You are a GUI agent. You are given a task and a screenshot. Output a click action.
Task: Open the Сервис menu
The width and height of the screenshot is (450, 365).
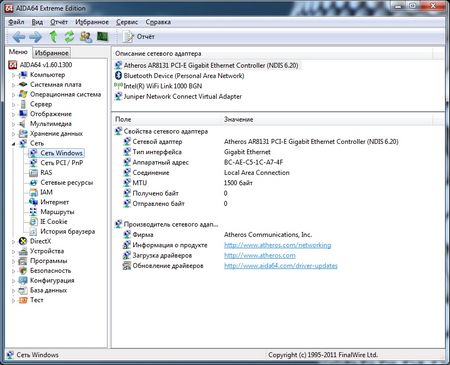tap(127, 22)
